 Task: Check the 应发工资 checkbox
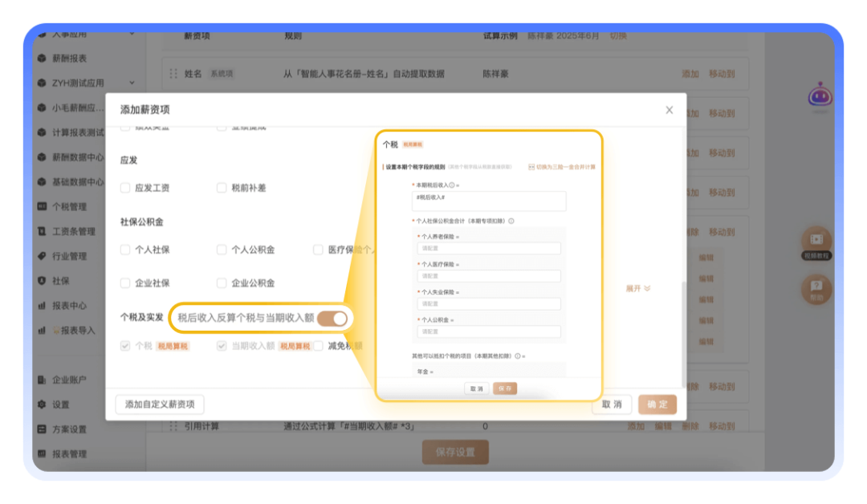[x=125, y=188]
